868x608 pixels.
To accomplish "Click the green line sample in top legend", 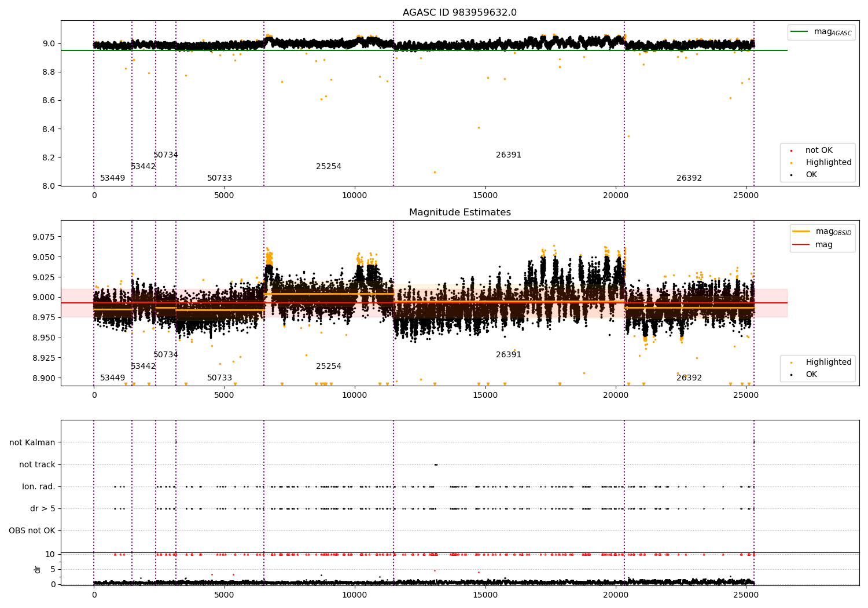I will (x=800, y=32).
